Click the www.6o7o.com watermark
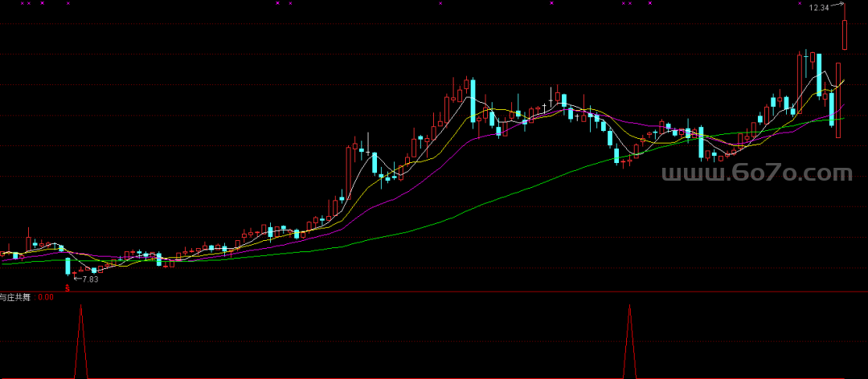Screen dimensions: 868x379 pyautogui.click(x=756, y=173)
